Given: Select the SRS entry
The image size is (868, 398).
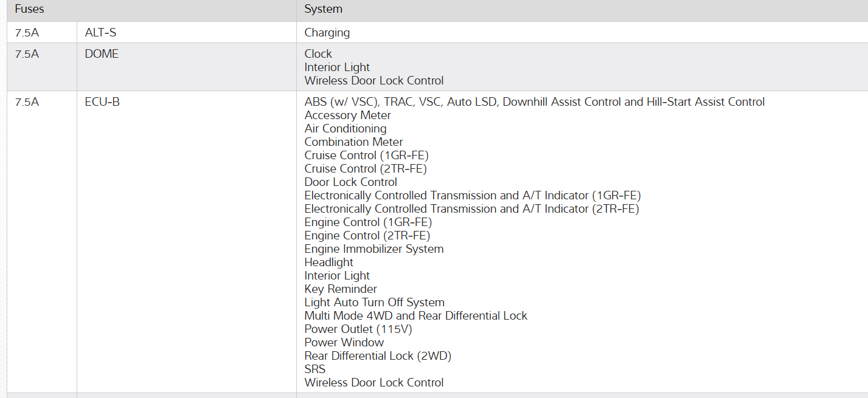Looking at the screenshot, I should pos(315,369).
